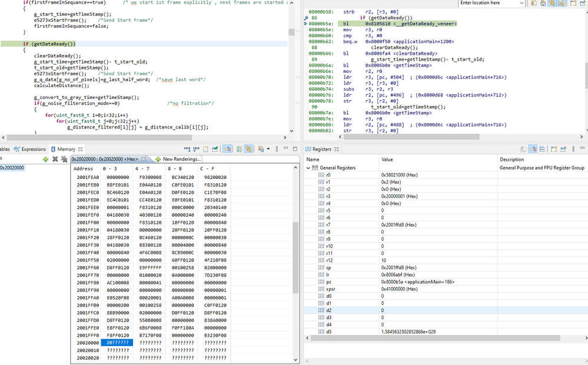The height and width of the screenshot is (365, 588).
Task: Click the dimmed show type names icon in Registers
Action: tap(523, 149)
